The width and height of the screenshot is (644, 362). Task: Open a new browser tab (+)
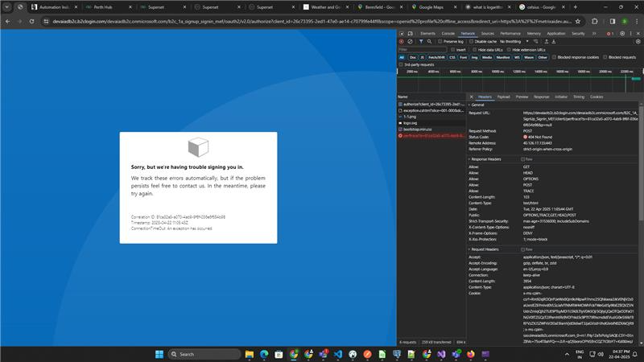coord(575,7)
